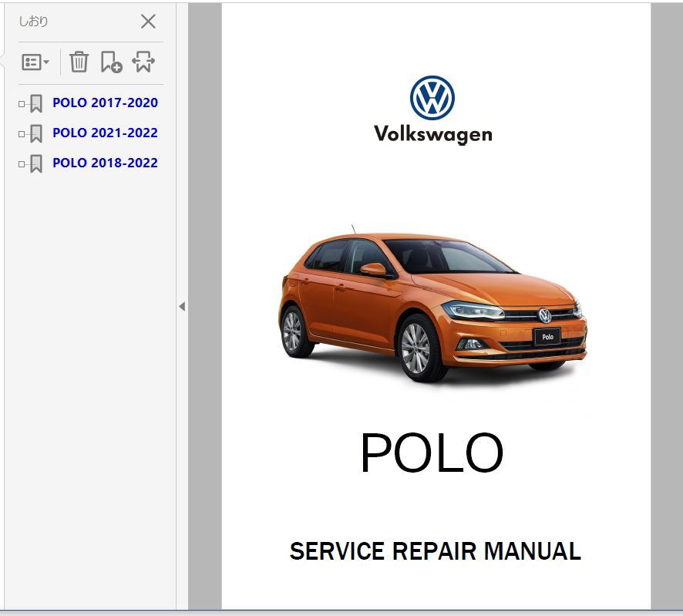This screenshot has width=683, height=616.
Task: Click the しおり panel title
Action: [33, 21]
